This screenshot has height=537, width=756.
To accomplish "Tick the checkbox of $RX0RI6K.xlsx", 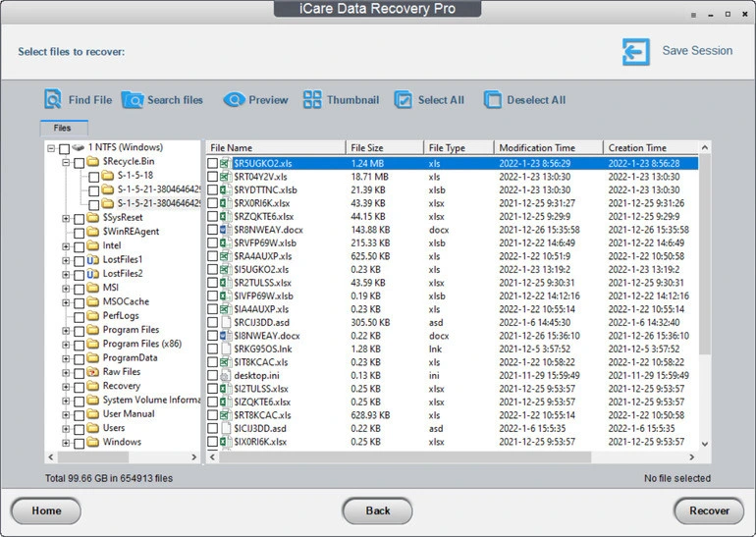I will [213, 203].
